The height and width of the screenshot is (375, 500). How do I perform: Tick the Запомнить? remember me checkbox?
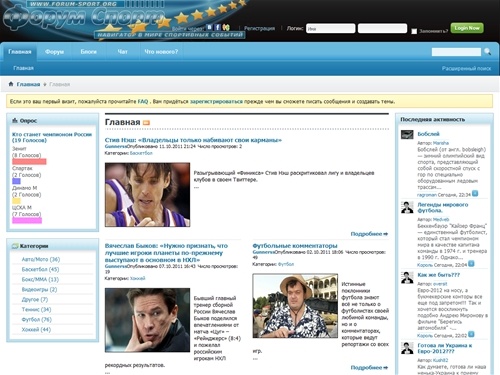[414, 31]
